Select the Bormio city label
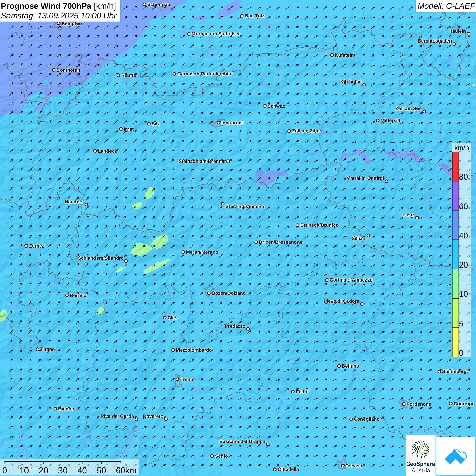This screenshot has width=476, height=476. click(78, 295)
